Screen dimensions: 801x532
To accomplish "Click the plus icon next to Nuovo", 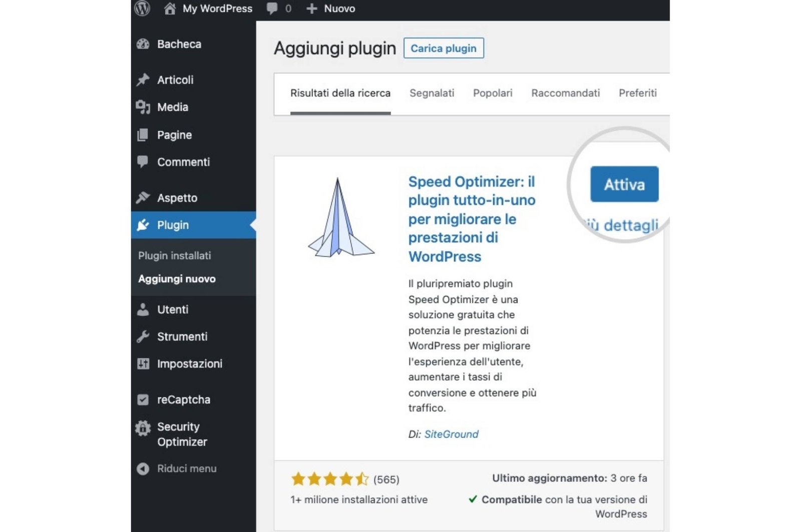I will click(x=311, y=9).
